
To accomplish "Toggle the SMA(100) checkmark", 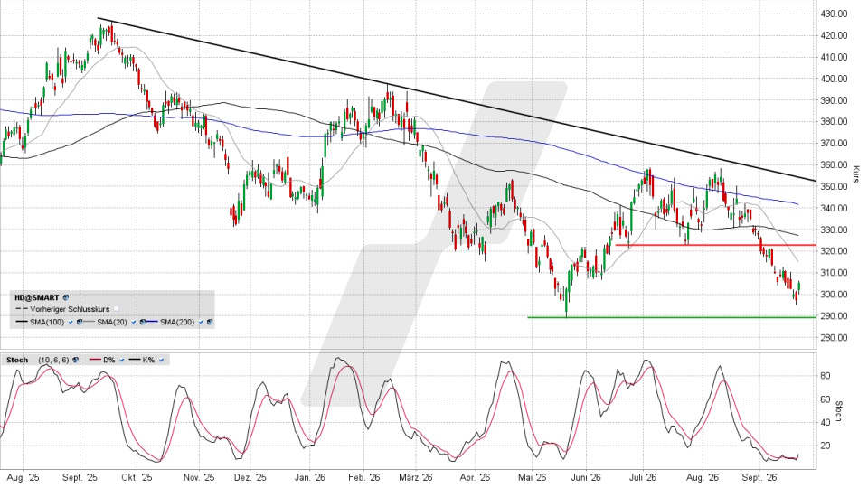I will click(71, 322).
